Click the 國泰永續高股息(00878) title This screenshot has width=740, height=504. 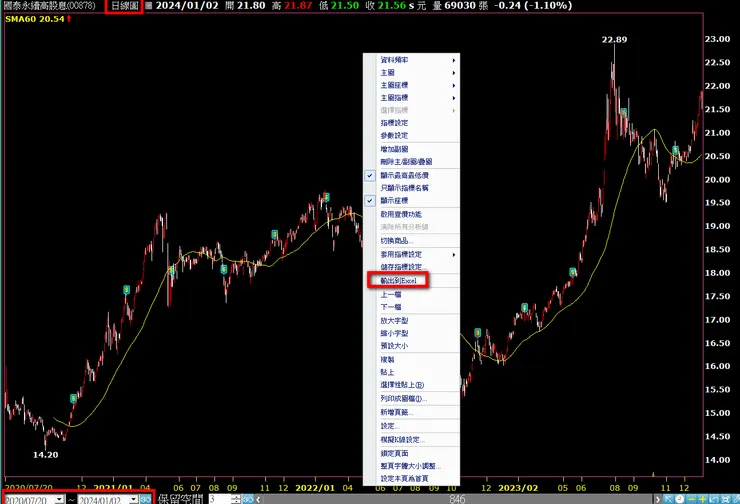pyautogui.click(x=50, y=6)
